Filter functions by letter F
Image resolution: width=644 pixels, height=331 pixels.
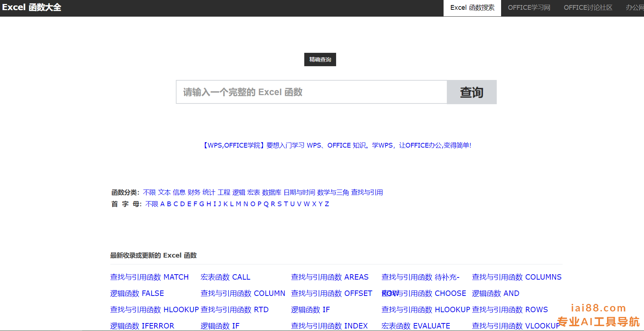pos(195,204)
